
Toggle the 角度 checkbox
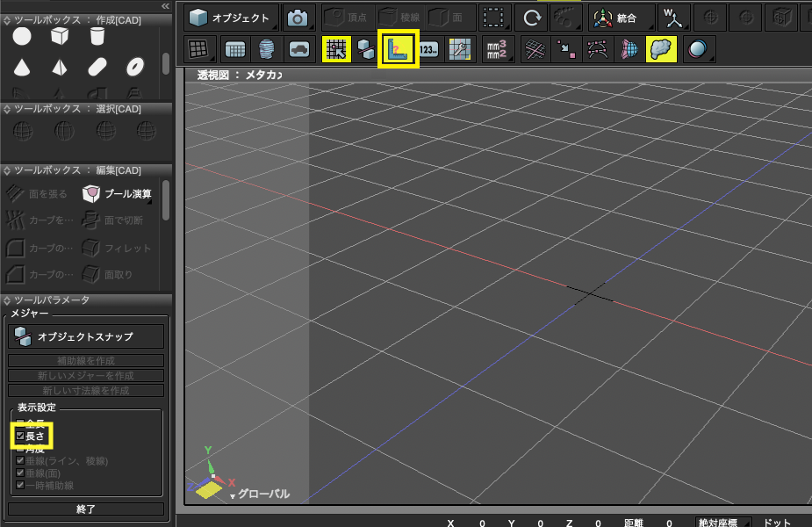tap(20, 448)
